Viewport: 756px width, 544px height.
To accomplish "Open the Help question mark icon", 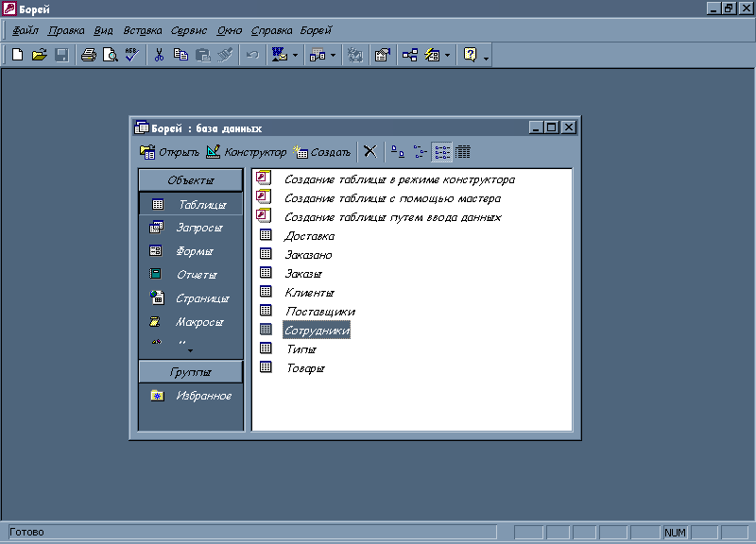I will coord(470,55).
